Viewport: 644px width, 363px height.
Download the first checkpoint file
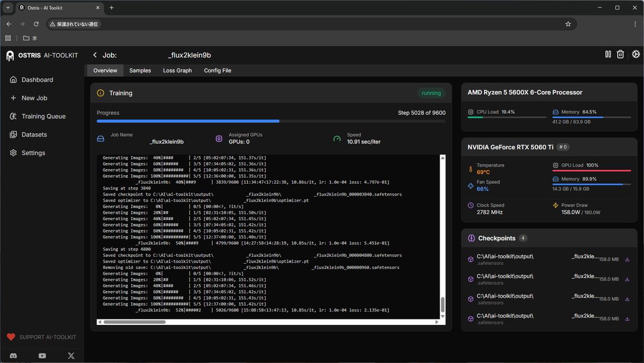click(x=627, y=259)
